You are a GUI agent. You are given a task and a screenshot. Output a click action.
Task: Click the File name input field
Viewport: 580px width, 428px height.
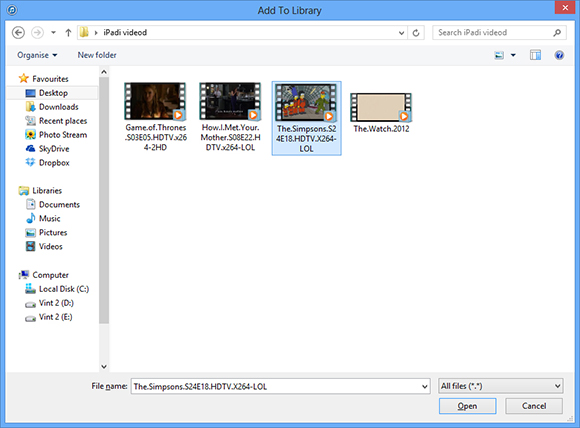pos(280,386)
